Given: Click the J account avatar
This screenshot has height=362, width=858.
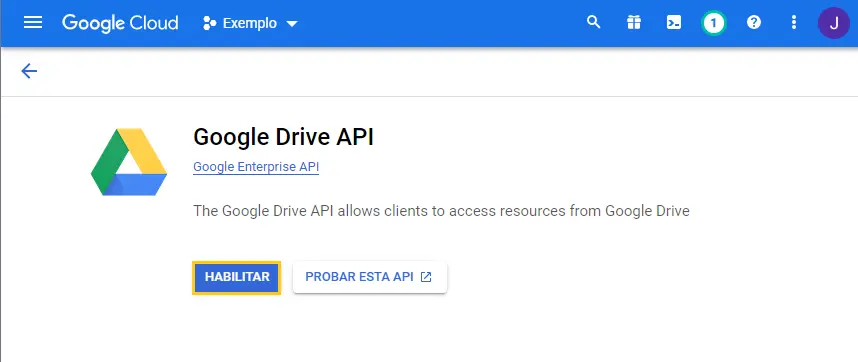Looking at the screenshot, I should coord(833,23).
